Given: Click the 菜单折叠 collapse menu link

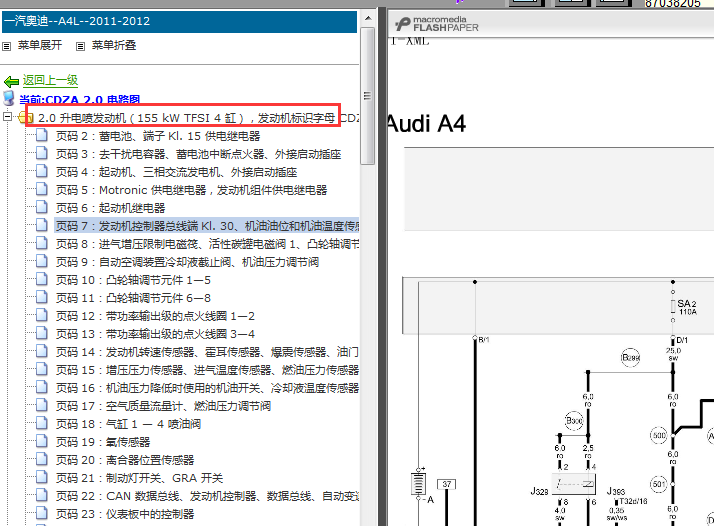Looking at the screenshot, I should 114,45.
